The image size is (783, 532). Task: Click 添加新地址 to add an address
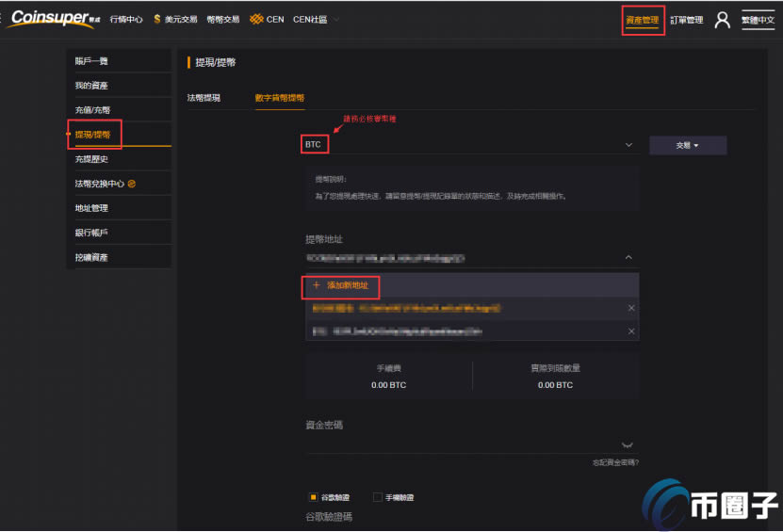point(348,285)
